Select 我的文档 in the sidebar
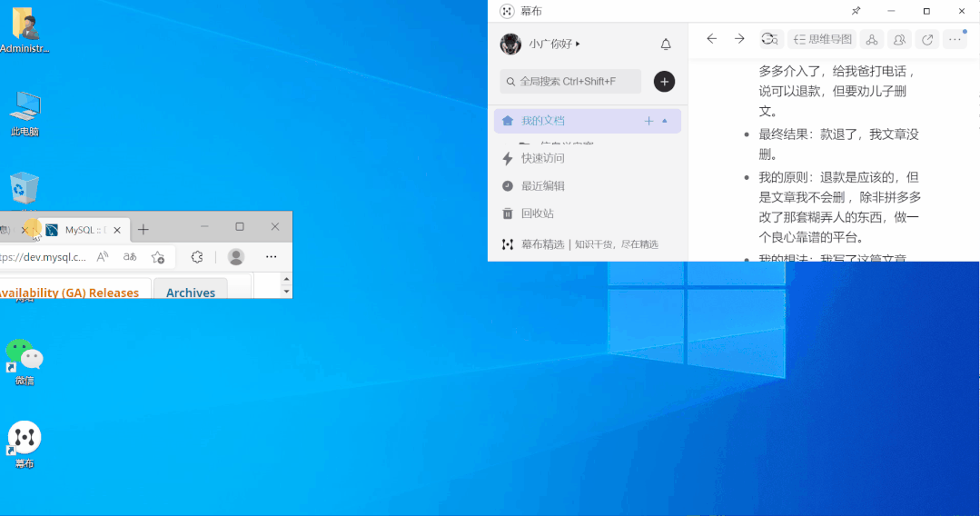 pyautogui.click(x=587, y=121)
